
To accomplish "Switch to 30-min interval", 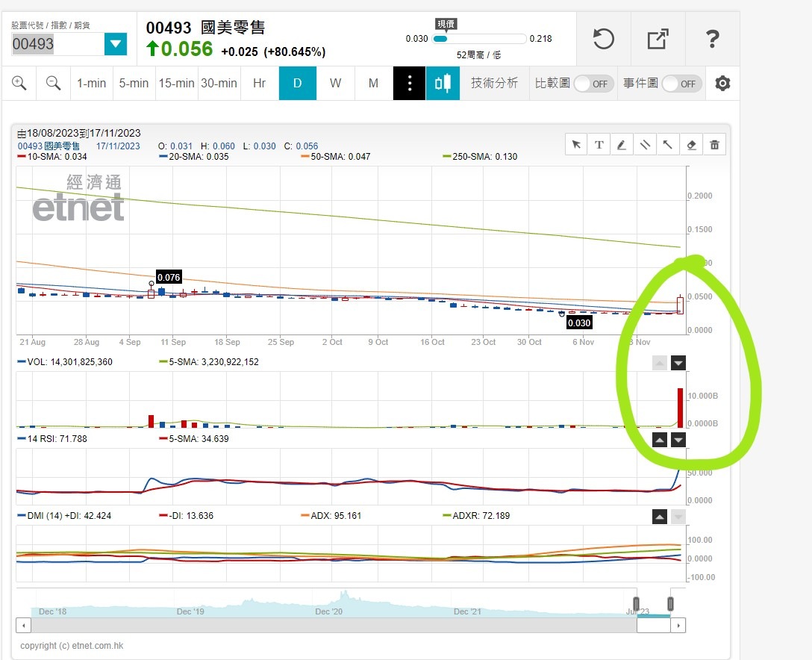I will [x=219, y=83].
